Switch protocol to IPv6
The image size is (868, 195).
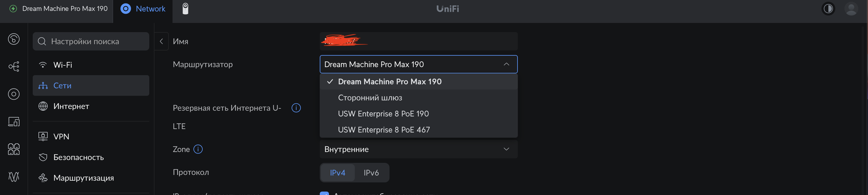tap(371, 173)
